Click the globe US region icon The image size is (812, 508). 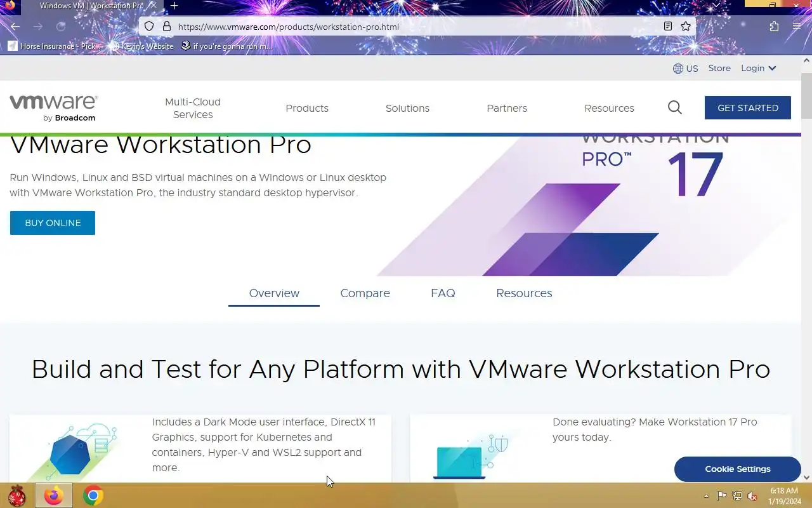coord(678,69)
